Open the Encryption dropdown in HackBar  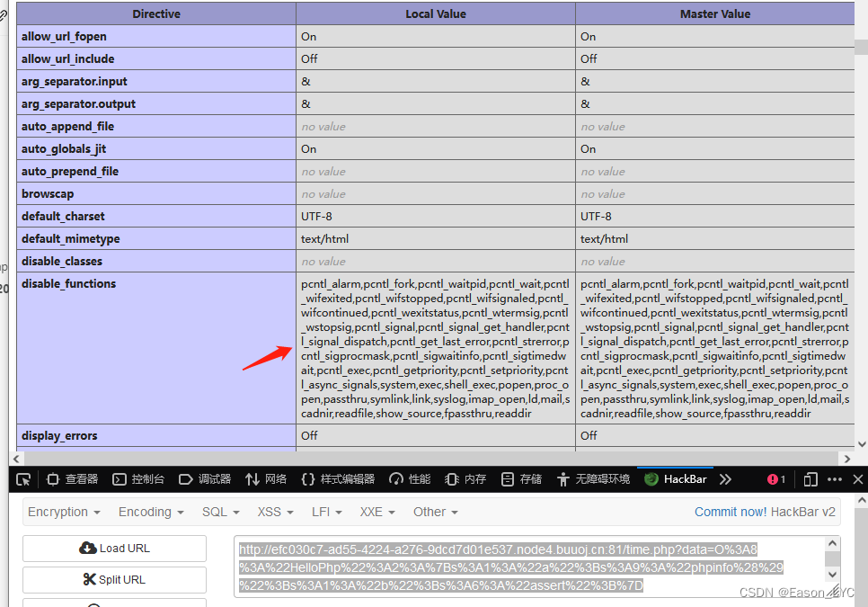pyautogui.click(x=64, y=512)
